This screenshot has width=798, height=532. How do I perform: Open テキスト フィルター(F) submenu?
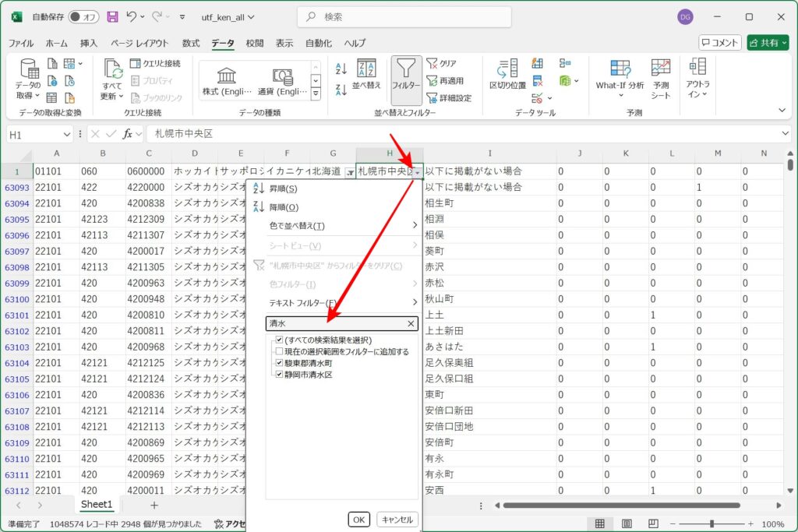[x=334, y=303]
